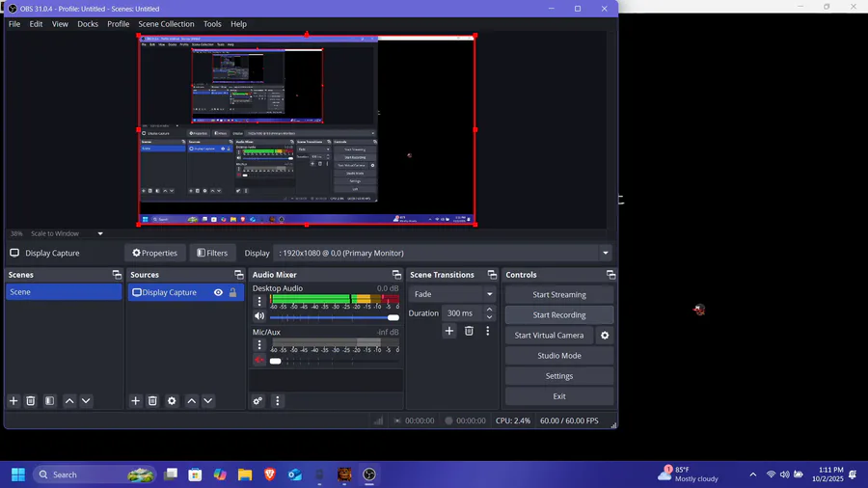Open scene filters icon in Scenes panel
The height and width of the screenshot is (488, 868).
50,401
